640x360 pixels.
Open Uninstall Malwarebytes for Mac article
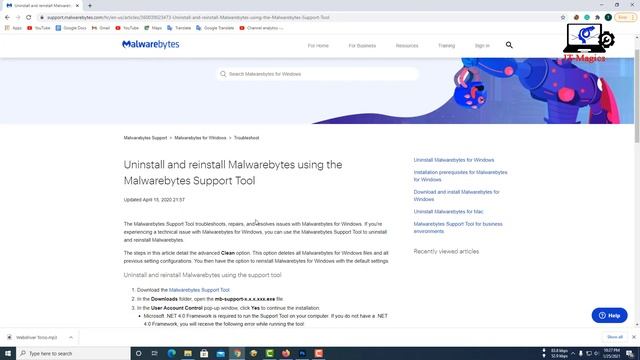[448, 211]
